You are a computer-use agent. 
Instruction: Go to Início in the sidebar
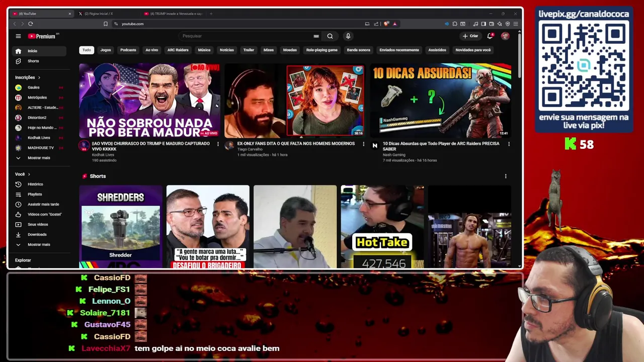39,51
